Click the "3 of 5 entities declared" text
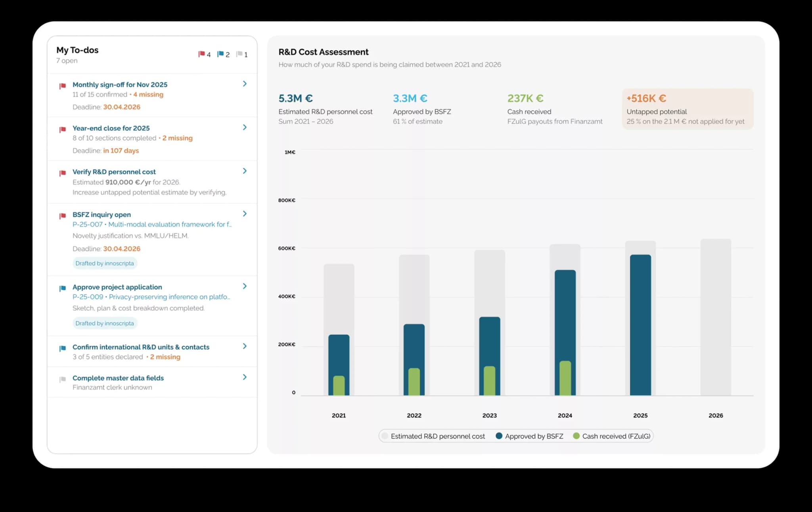This screenshot has width=812, height=512. pyautogui.click(x=108, y=357)
